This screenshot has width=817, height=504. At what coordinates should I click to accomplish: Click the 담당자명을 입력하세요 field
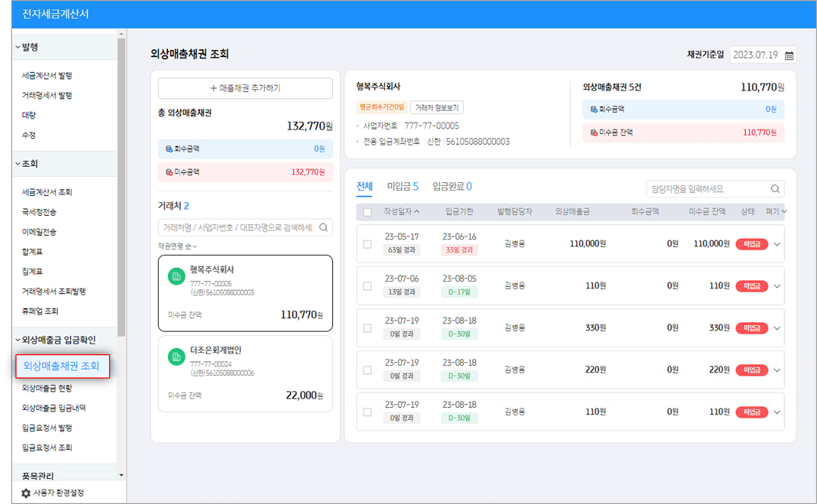(715, 189)
